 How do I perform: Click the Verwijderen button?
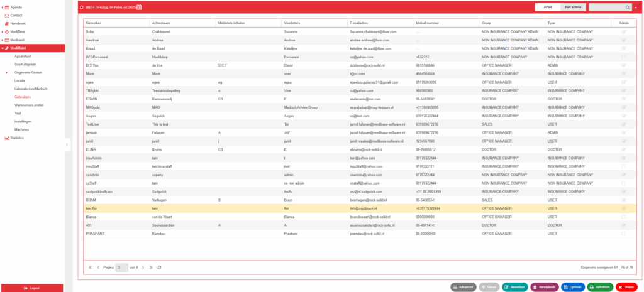pyautogui.click(x=544, y=287)
